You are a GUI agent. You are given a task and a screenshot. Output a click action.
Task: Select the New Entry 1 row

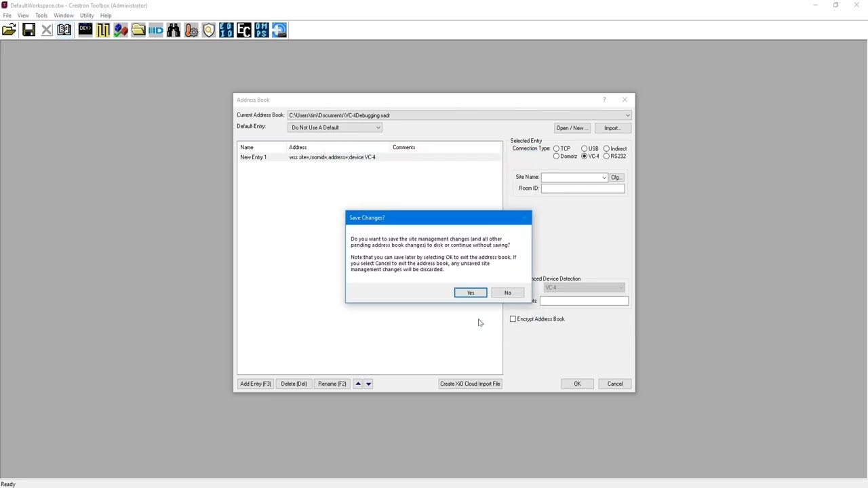(x=370, y=157)
